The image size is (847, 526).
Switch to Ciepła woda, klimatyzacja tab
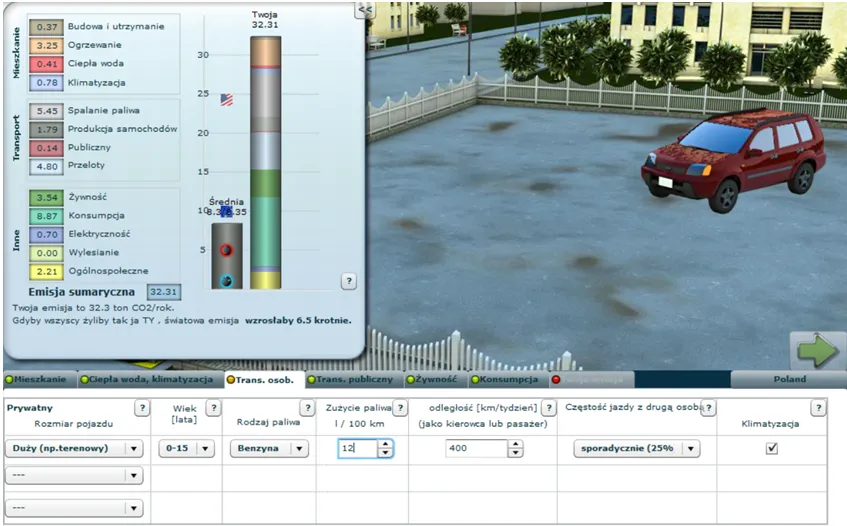coord(150,379)
